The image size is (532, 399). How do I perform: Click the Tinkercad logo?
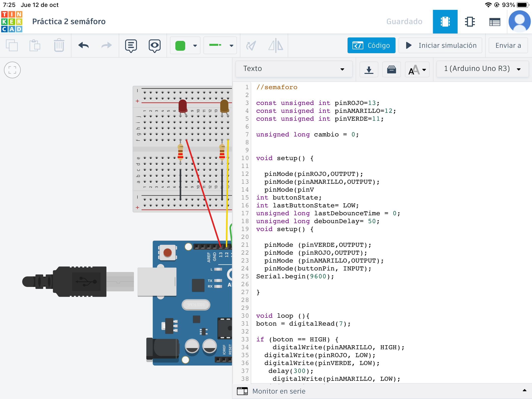point(12,21)
